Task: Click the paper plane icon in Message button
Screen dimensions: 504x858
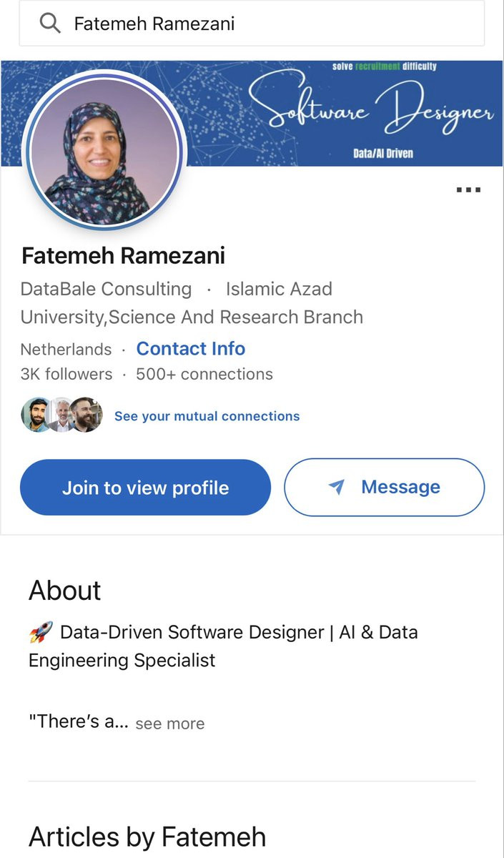Action: (336, 488)
